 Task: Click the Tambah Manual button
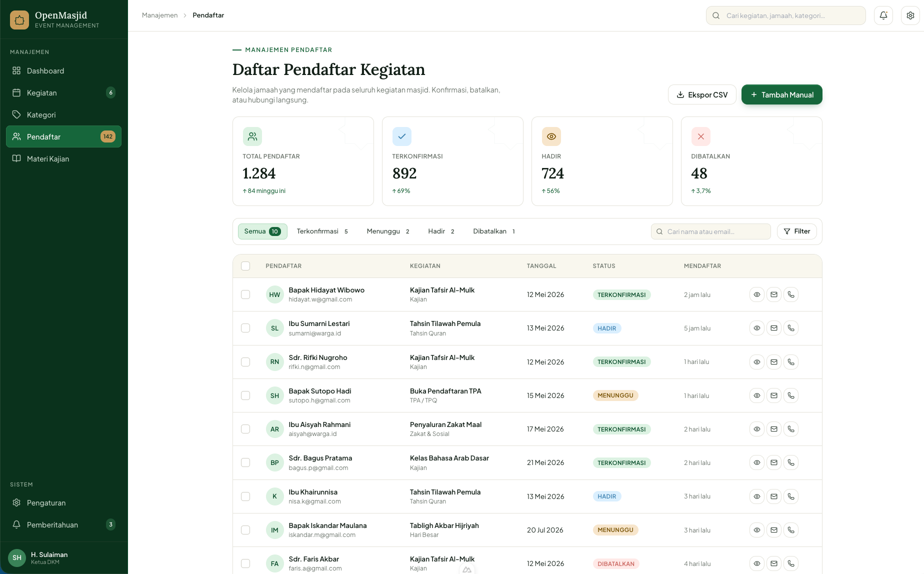782,94
